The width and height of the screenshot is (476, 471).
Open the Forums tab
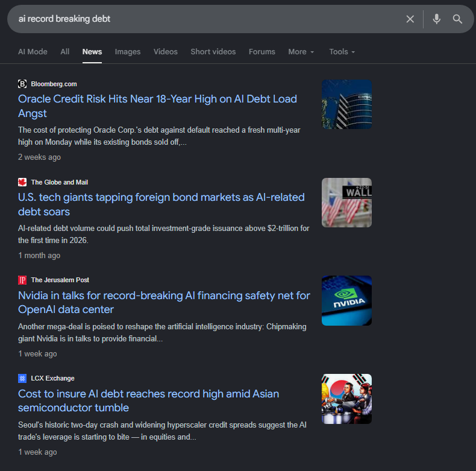coord(262,52)
